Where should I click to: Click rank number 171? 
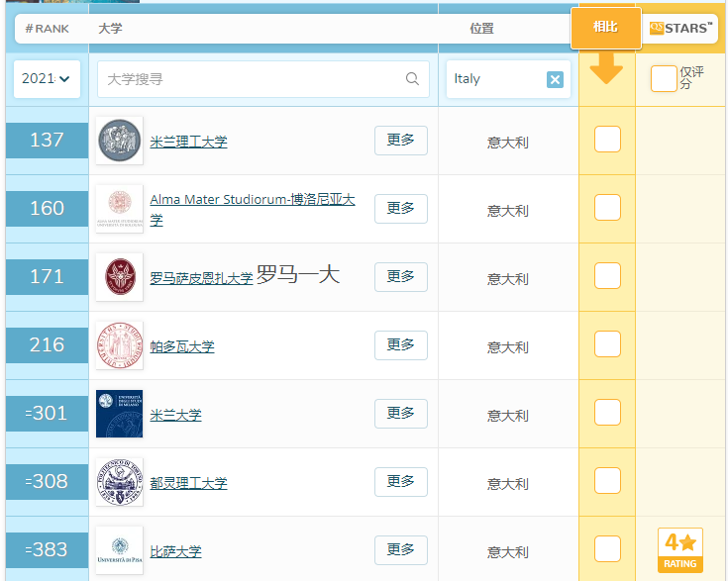[x=47, y=277]
